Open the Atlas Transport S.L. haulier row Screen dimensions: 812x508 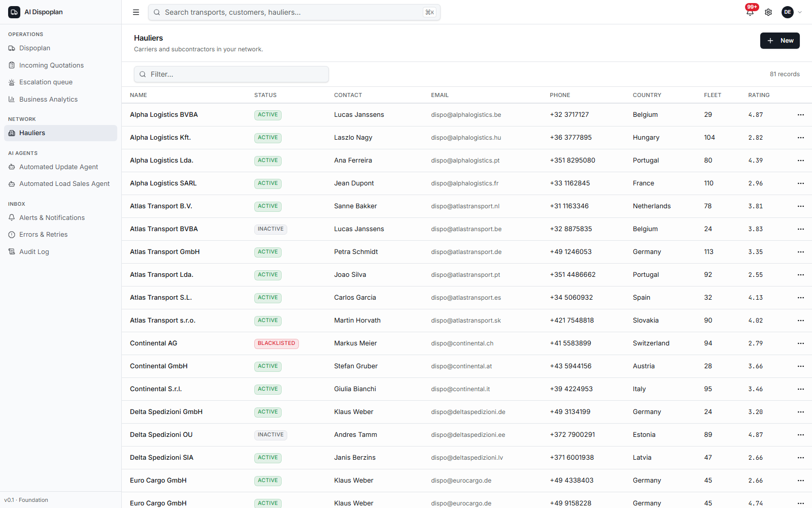pos(467,298)
